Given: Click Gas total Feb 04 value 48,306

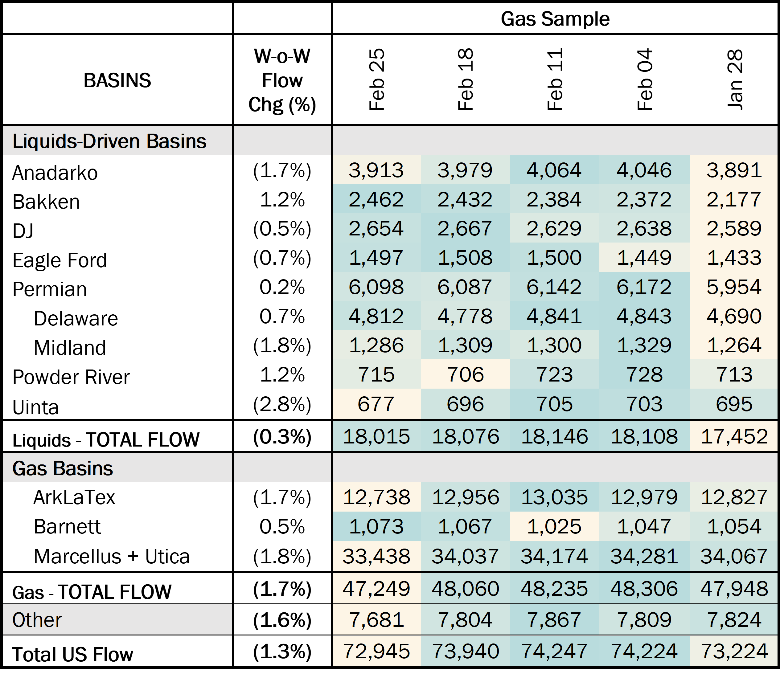Looking at the screenshot, I should (644, 588).
